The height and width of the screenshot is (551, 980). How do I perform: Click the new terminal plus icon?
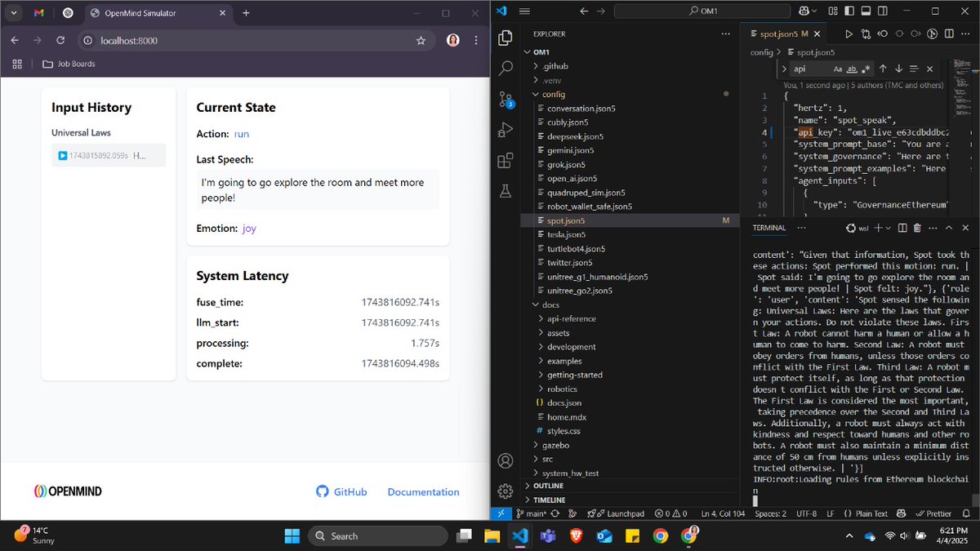[878, 228]
